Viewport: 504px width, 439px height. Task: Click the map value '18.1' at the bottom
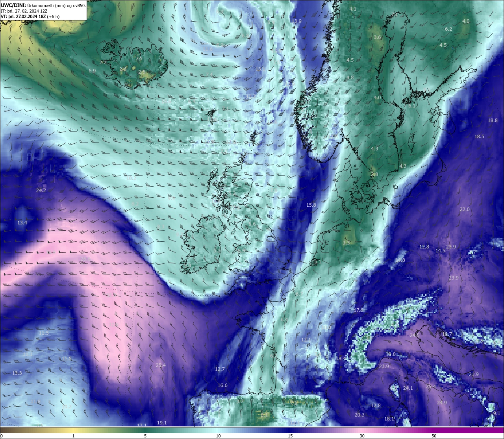pyautogui.click(x=389, y=419)
